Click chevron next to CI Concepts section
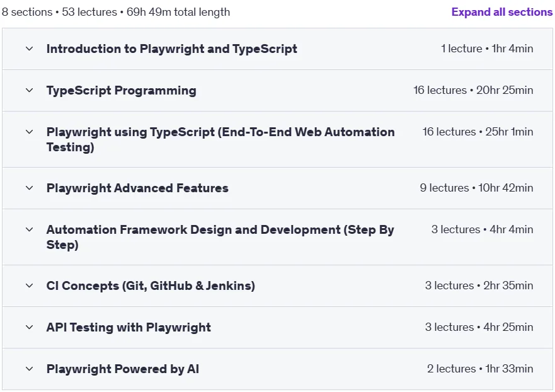Viewport: 555px width, 392px height. coord(30,285)
